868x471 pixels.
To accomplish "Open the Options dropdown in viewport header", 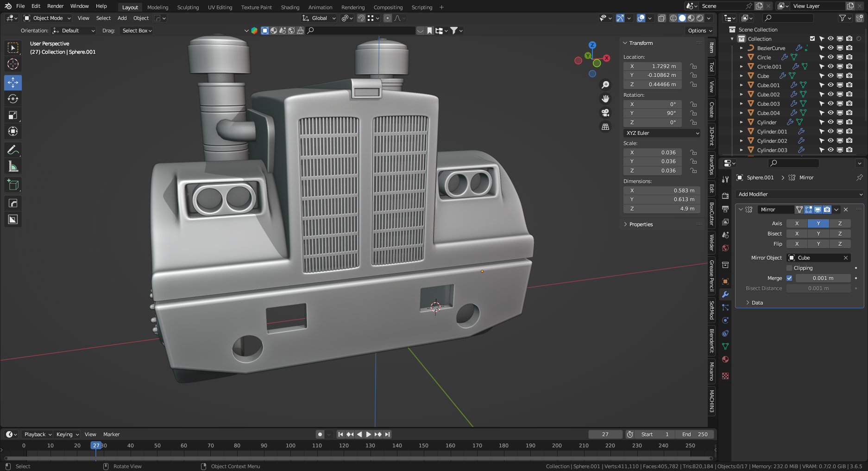I will pyautogui.click(x=700, y=31).
